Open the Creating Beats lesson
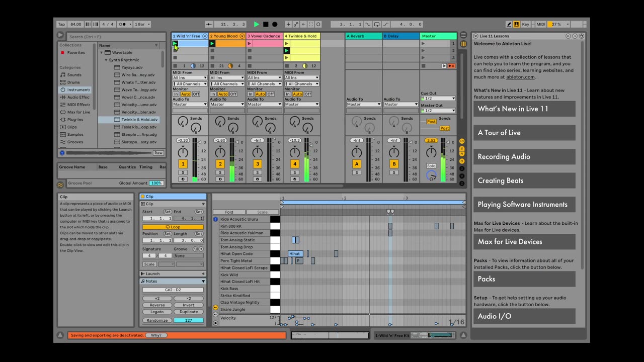The width and height of the screenshot is (644, 362). coord(524,180)
